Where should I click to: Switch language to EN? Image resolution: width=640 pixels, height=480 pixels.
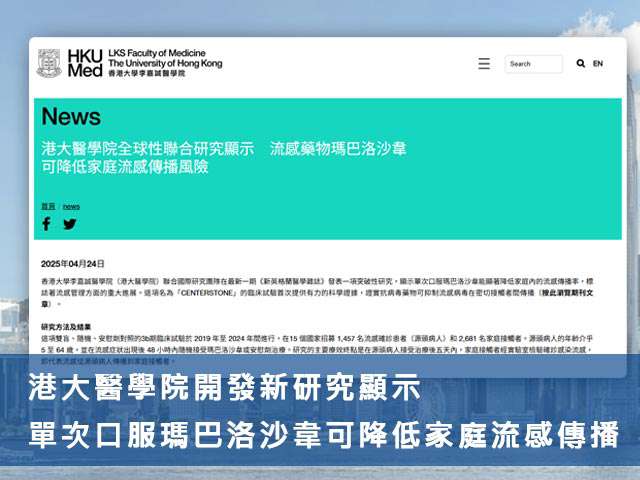coord(598,63)
